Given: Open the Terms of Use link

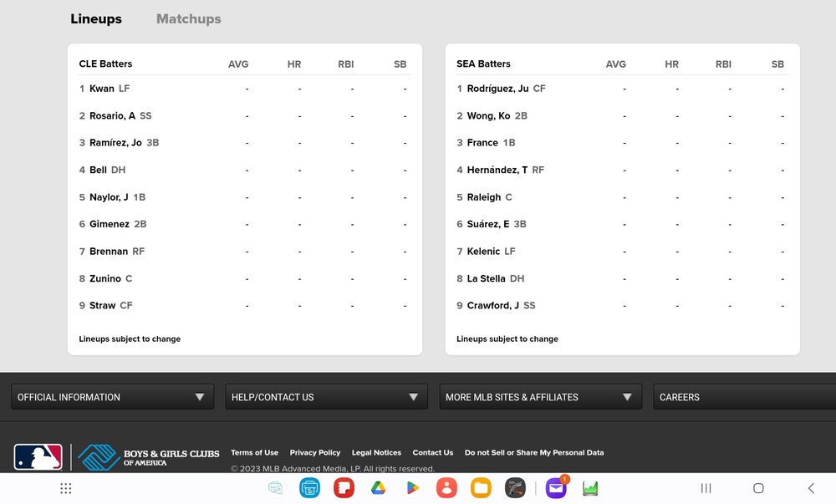Looking at the screenshot, I should (254, 452).
